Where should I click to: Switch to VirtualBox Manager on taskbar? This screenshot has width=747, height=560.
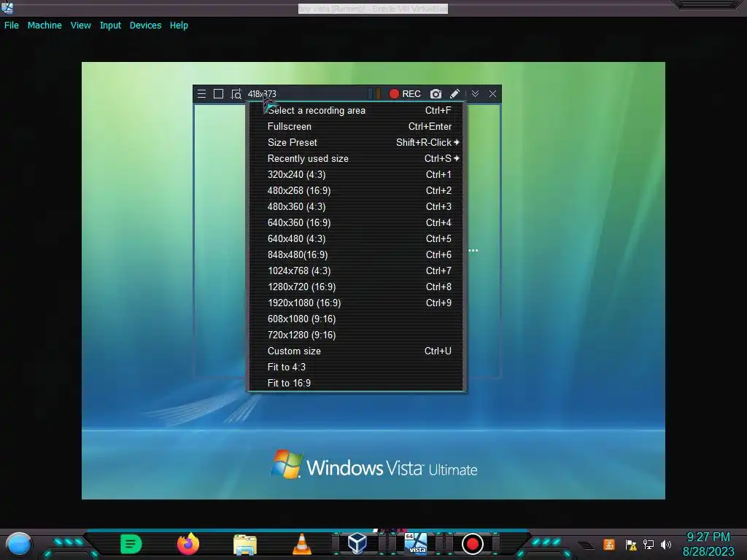357,543
